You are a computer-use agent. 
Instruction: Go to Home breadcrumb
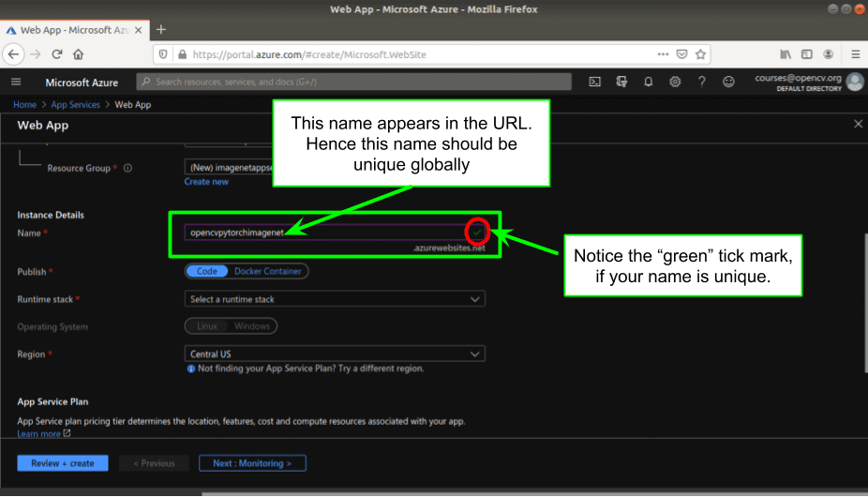pyautogui.click(x=25, y=105)
